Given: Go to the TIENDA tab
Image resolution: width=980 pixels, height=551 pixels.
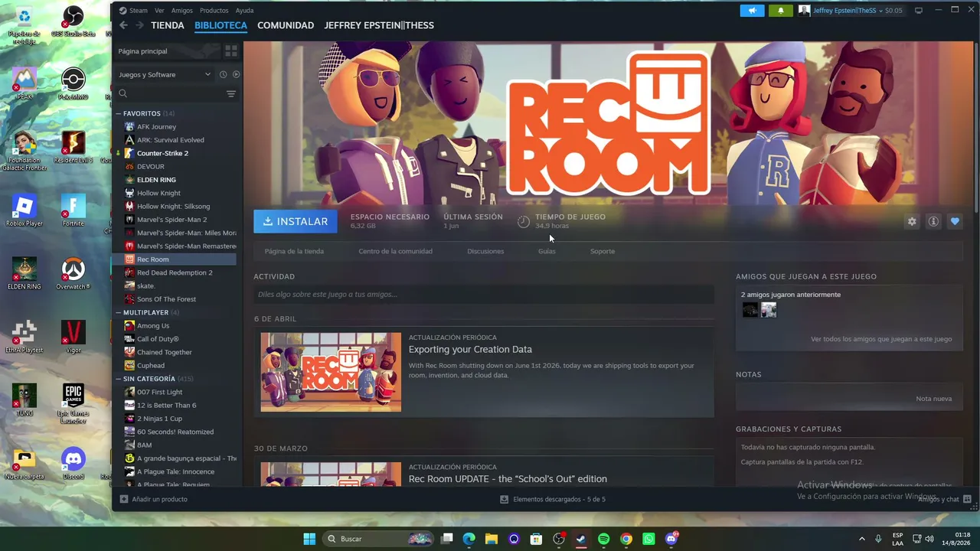Looking at the screenshot, I should coord(168,25).
